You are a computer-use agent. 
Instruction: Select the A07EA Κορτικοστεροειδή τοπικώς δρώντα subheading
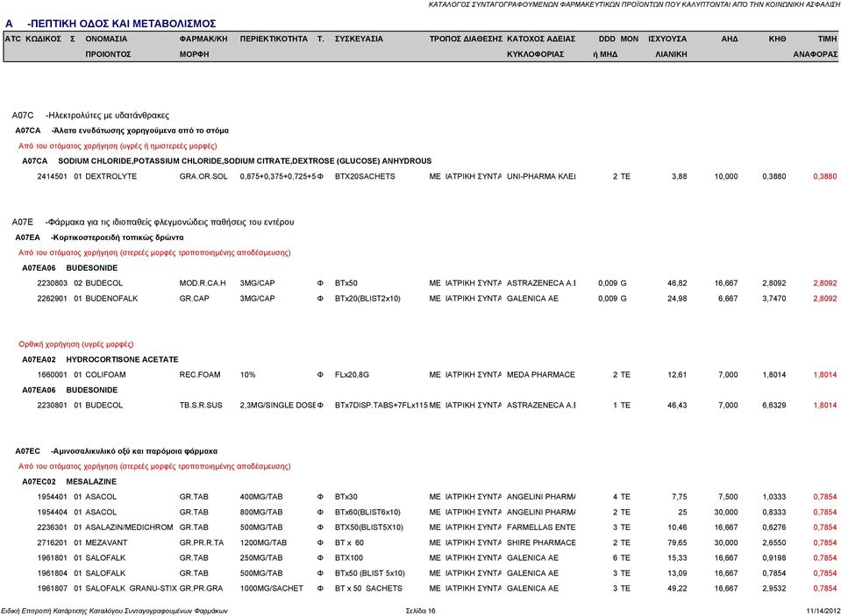pyautogui.click(x=99, y=237)
